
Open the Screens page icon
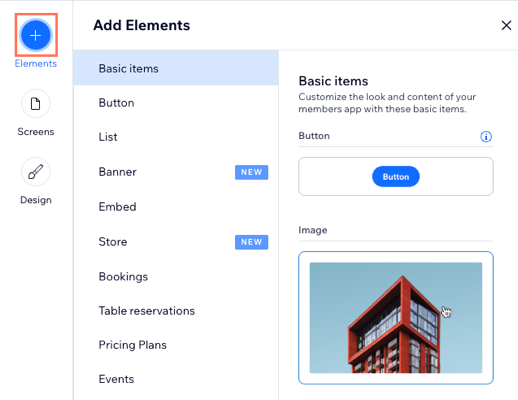pos(36,103)
